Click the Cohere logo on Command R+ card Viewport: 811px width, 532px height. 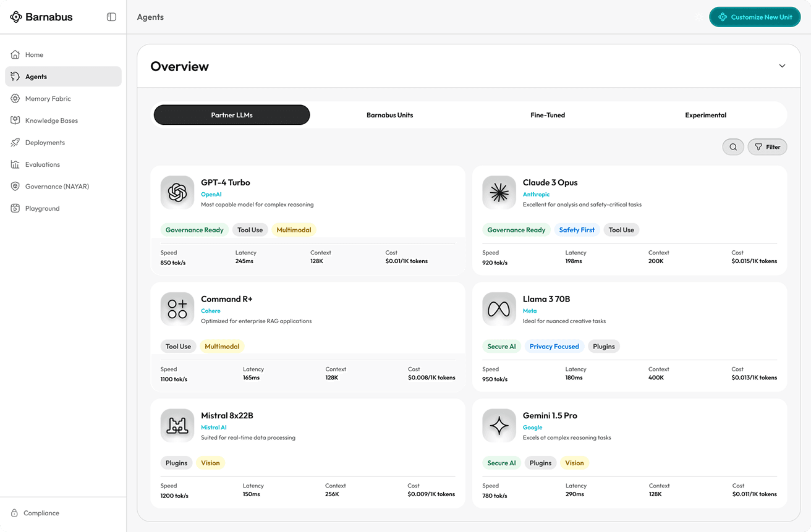coord(177,309)
